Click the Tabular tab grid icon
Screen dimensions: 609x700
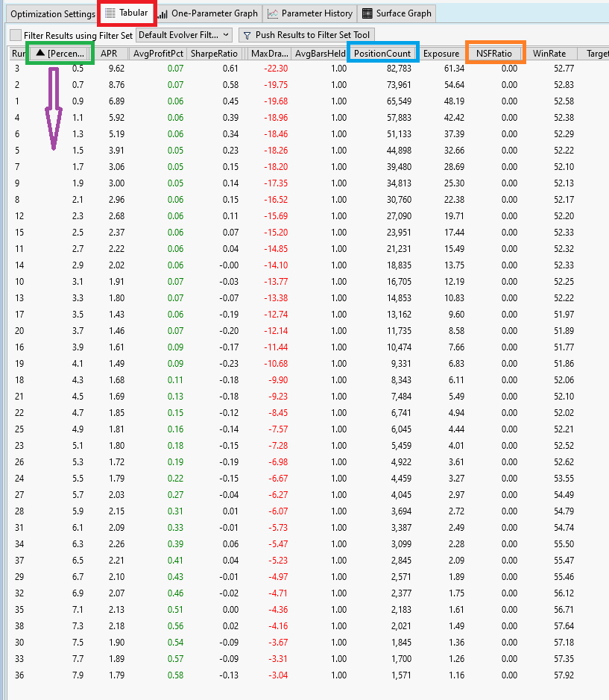coord(110,13)
